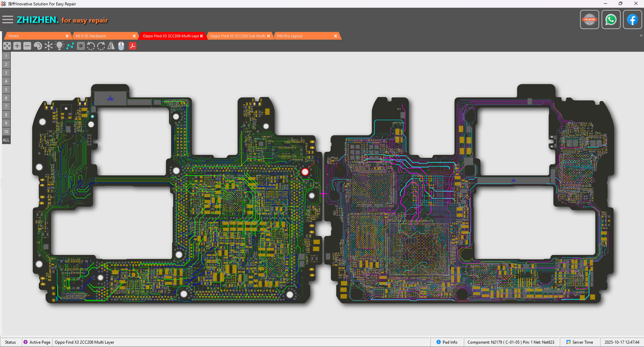Open the color palette tool
This screenshot has height=347, width=644.
point(38,46)
